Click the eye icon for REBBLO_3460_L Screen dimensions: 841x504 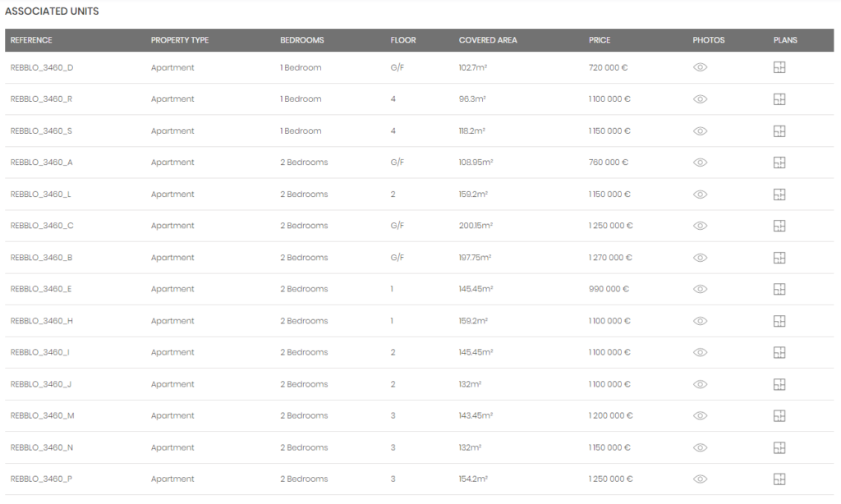700,195
